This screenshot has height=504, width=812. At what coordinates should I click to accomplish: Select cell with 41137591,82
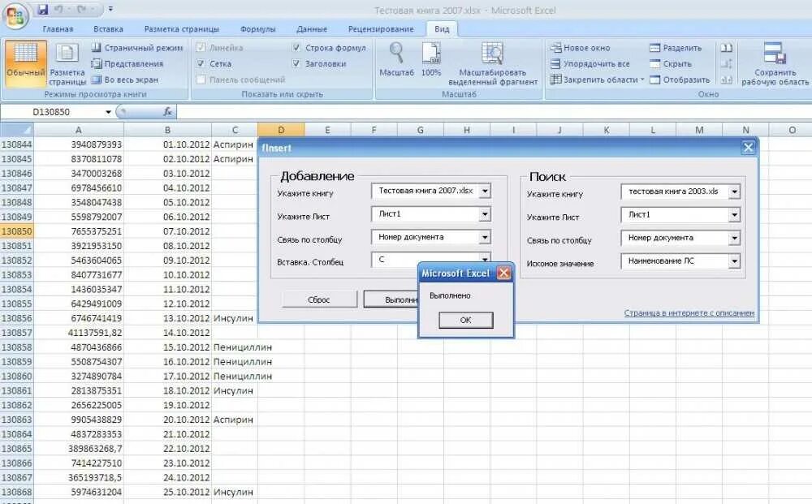click(x=79, y=333)
